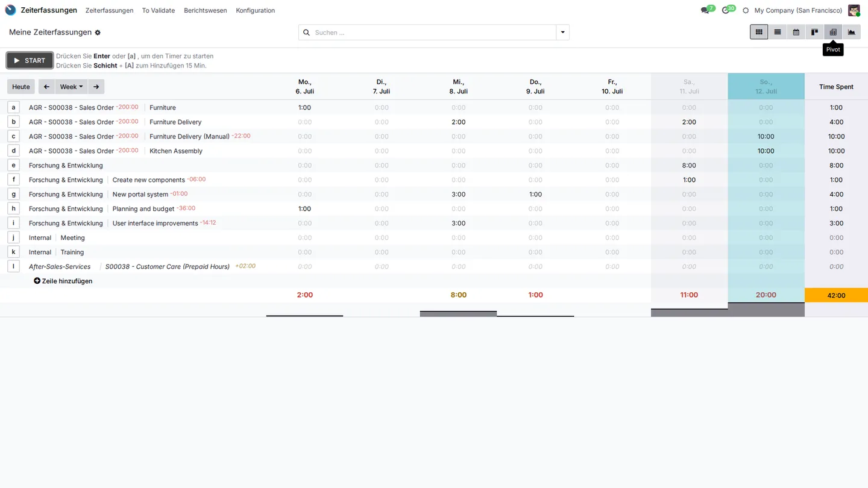
Task: Click the user avatar
Action: pyautogui.click(x=854, y=10)
